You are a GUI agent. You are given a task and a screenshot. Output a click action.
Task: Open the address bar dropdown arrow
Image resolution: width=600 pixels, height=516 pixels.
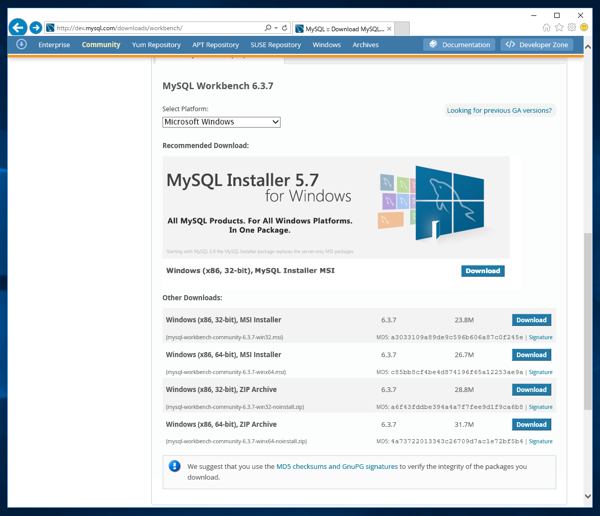[x=276, y=28]
